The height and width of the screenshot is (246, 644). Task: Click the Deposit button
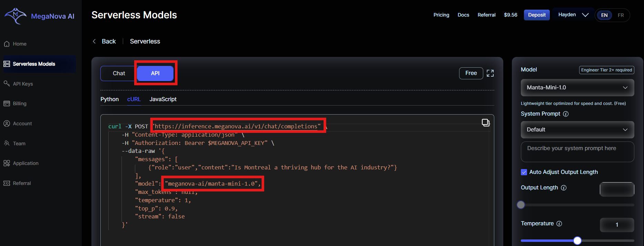tap(536, 15)
